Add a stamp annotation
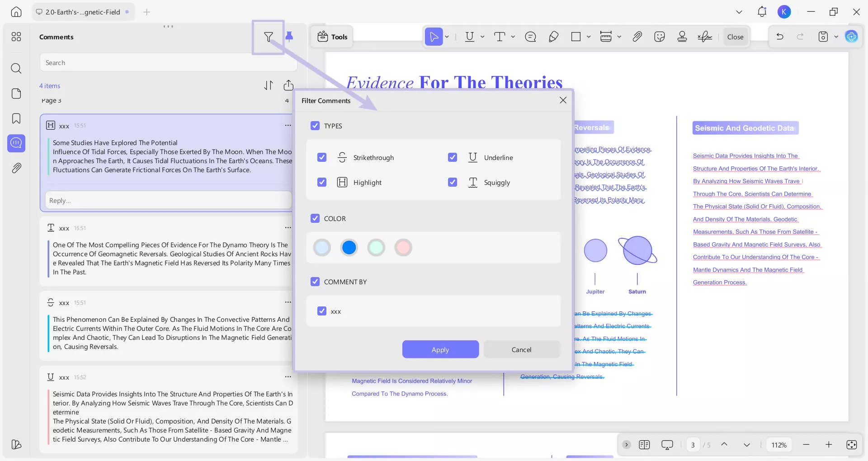Image resolution: width=868 pixels, height=461 pixels. pyautogui.click(x=682, y=37)
